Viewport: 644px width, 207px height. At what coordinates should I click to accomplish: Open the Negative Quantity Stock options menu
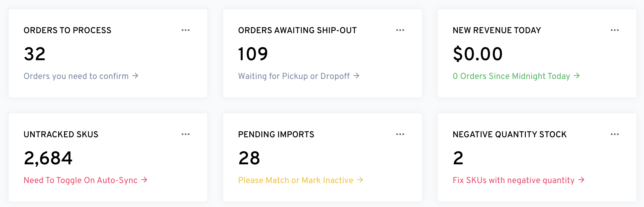[x=615, y=134]
